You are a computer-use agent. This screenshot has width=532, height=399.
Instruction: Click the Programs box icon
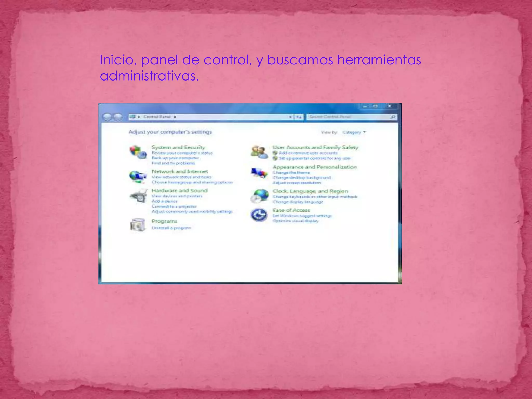137,225
